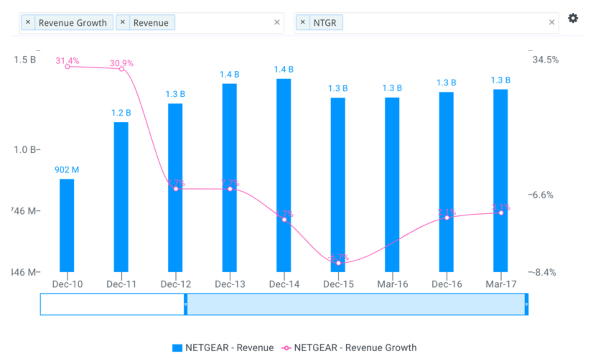This screenshot has height=364, width=593.
Task: Open the chart settings gear icon
Action: pos(573,18)
